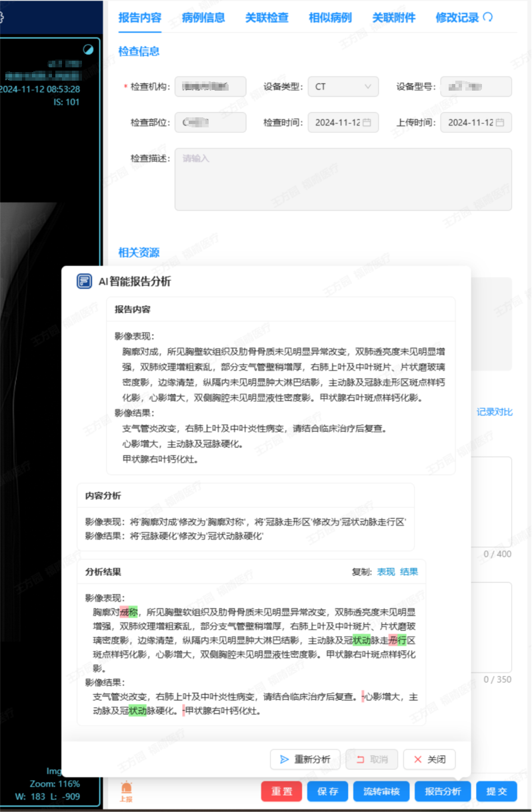532x812 pixels.
Task: Click the AI智能报告分析 dialog title icon
Action: tap(84, 281)
